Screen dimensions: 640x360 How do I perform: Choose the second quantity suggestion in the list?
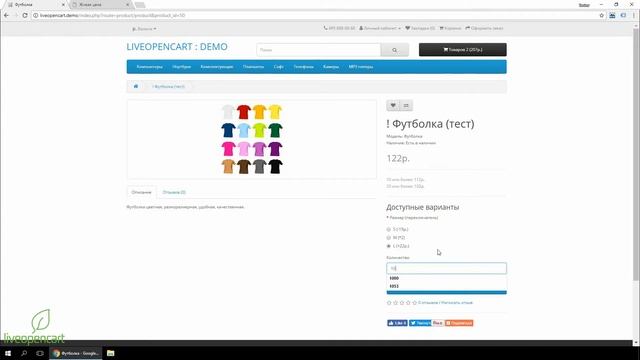point(447,286)
